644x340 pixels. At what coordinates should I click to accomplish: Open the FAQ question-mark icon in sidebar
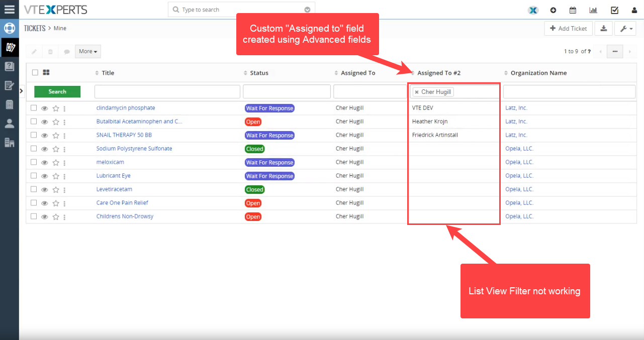pos(9,66)
